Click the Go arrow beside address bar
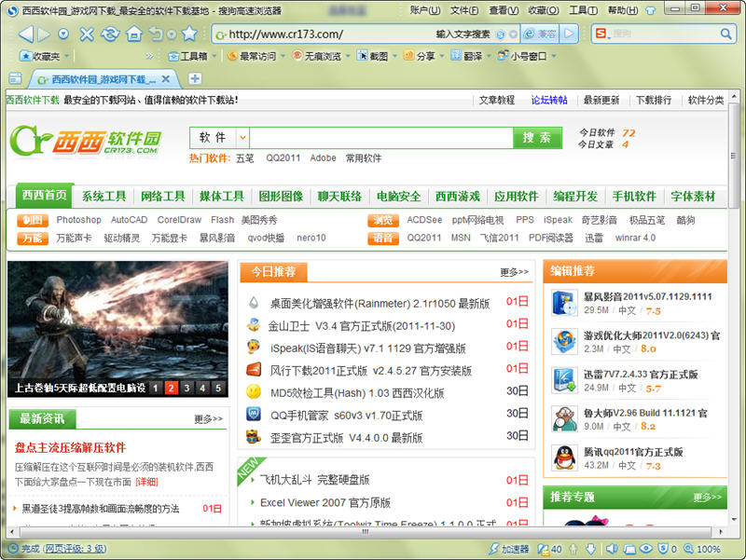The height and width of the screenshot is (560, 746). pyautogui.click(x=569, y=34)
